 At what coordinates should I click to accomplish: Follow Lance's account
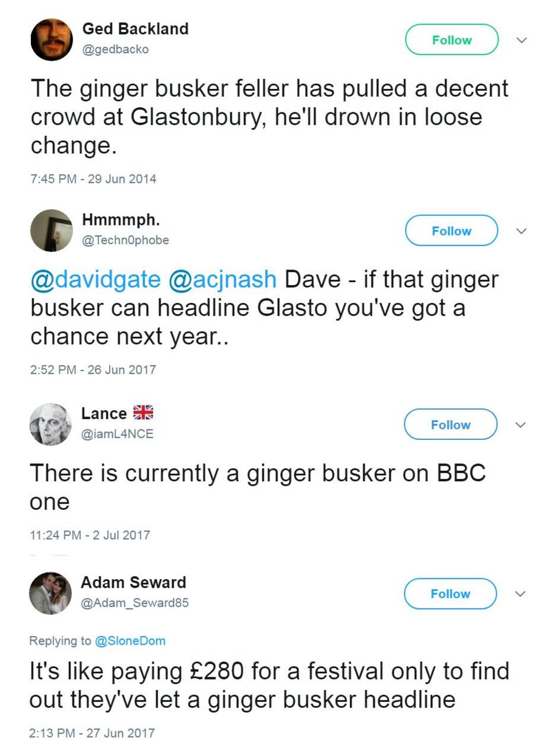[450, 424]
